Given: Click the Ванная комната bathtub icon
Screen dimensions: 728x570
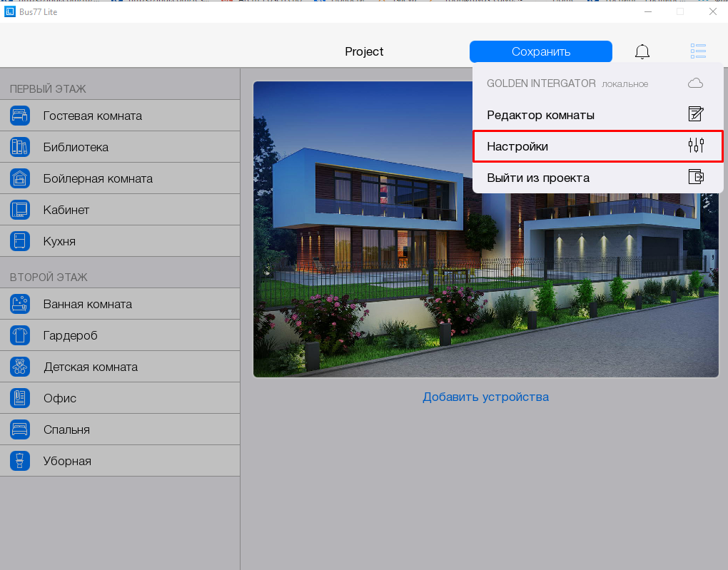Looking at the screenshot, I should [x=20, y=304].
